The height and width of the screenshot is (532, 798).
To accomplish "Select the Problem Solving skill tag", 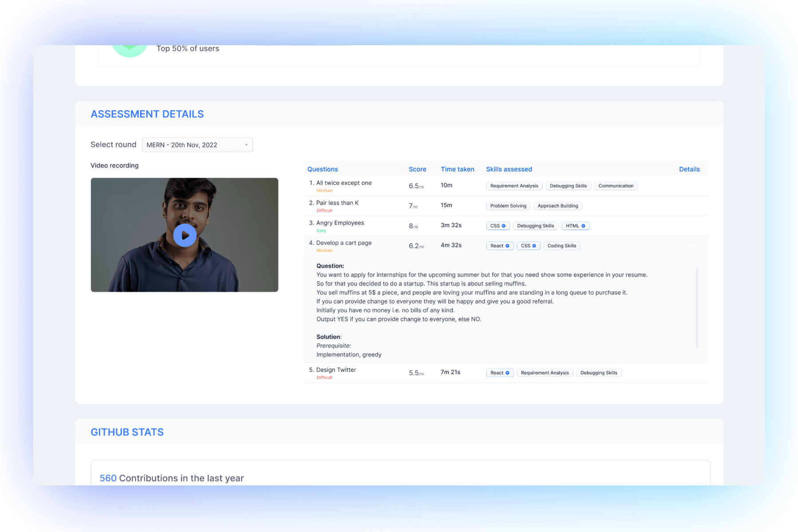I will (x=508, y=206).
